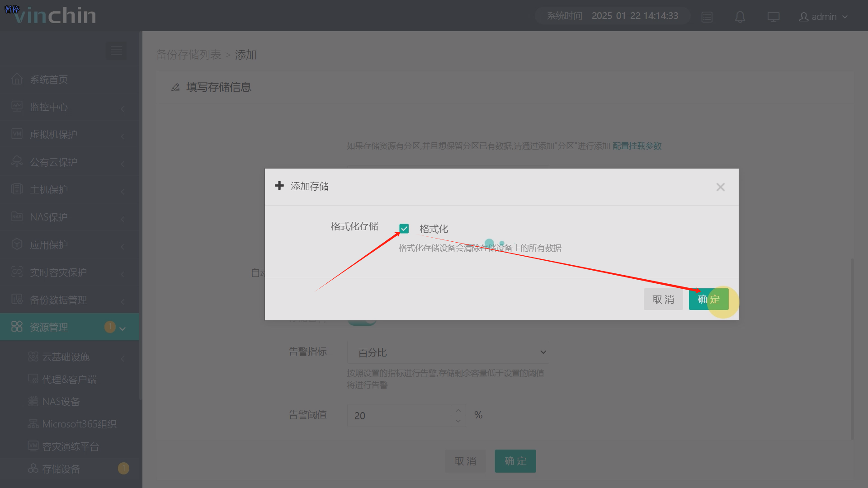Screen dimensions: 868x488
Task: Click the 存储设备 storage icon
Action: point(33,469)
